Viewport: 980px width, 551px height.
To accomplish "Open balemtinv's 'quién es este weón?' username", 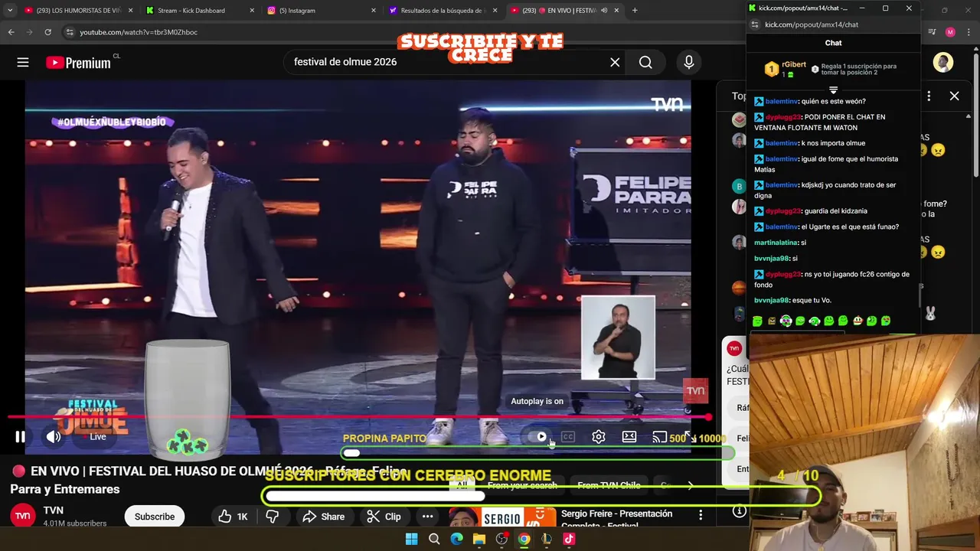I will (x=782, y=101).
